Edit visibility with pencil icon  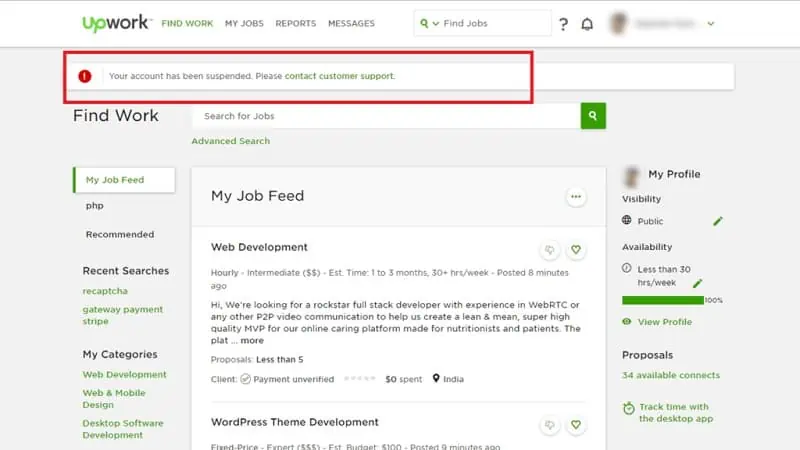pos(718,221)
